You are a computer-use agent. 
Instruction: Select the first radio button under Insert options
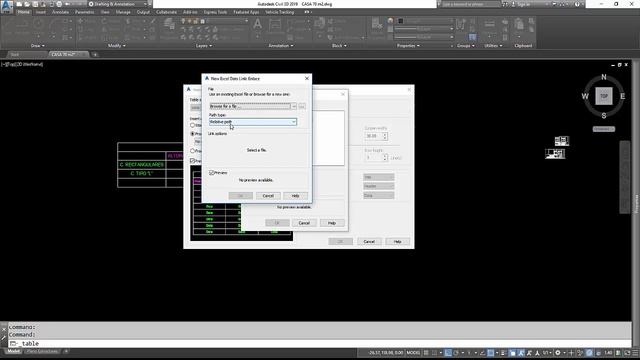click(x=192, y=125)
